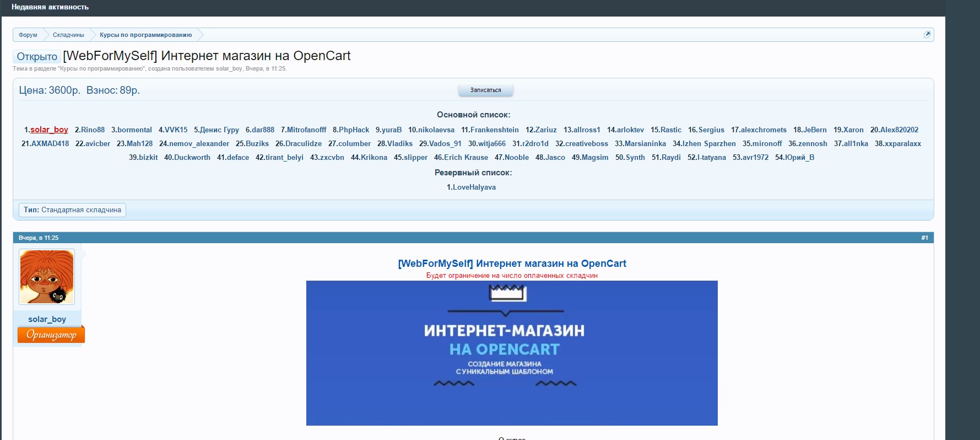Open participant nemov_alexander profile
Screen dimensions: 980x440
tap(199, 143)
